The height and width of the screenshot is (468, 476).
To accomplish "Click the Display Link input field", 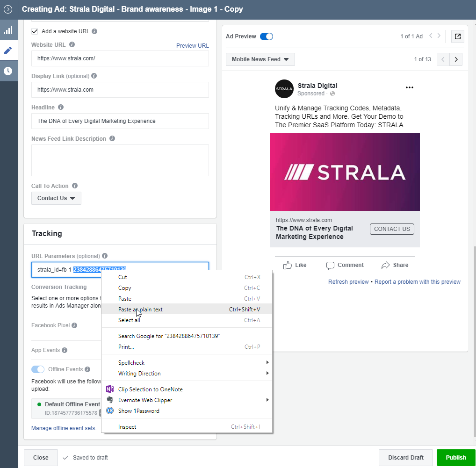I will point(120,90).
